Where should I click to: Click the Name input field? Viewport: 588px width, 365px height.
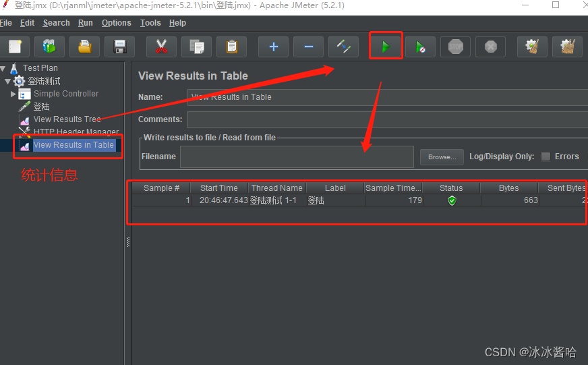click(x=387, y=97)
